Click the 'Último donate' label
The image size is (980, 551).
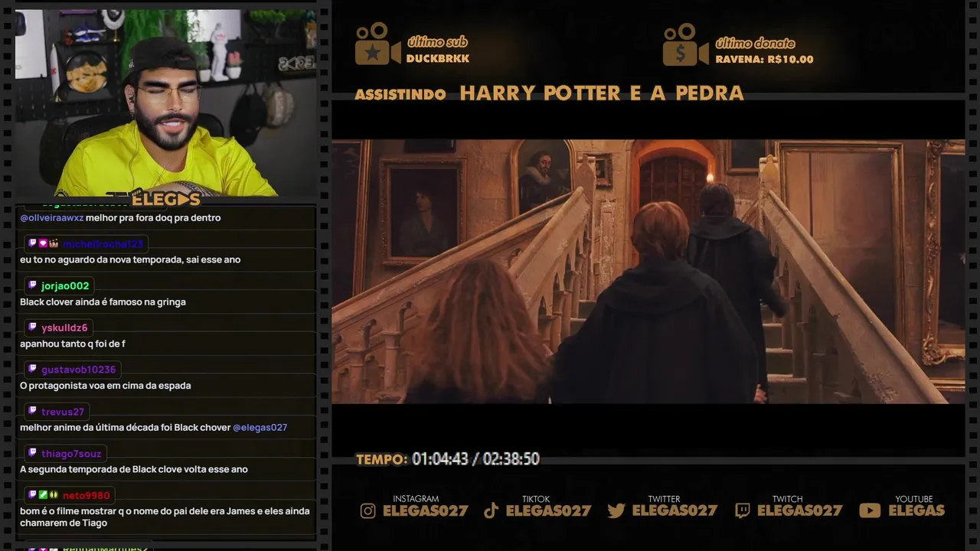[x=756, y=44]
